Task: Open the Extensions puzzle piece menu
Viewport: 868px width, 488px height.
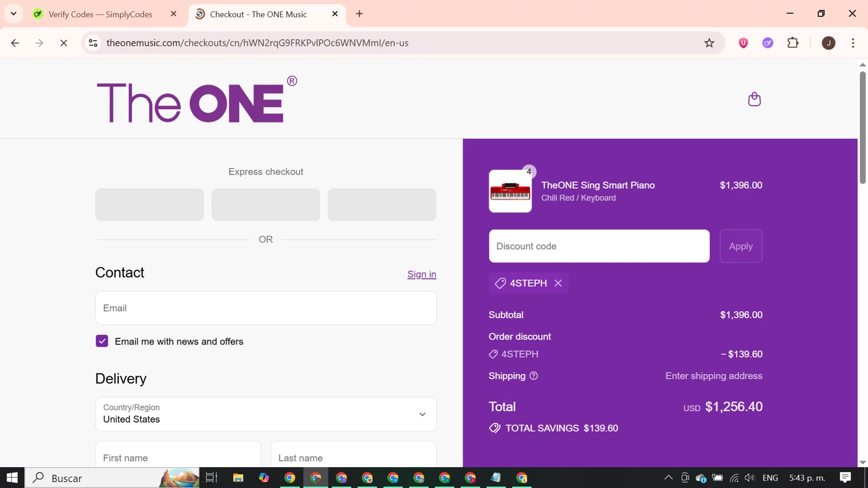Action: [x=793, y=43]
